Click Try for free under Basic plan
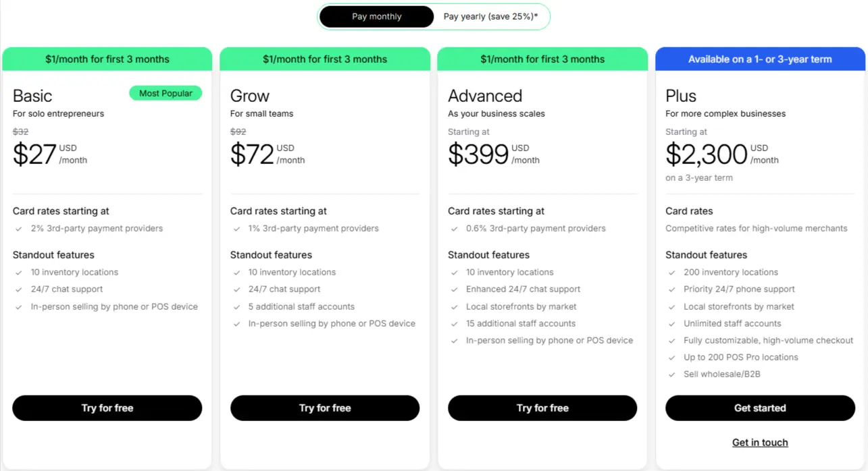868x471 pixels. pyautogui.click(x=107, y=408)
